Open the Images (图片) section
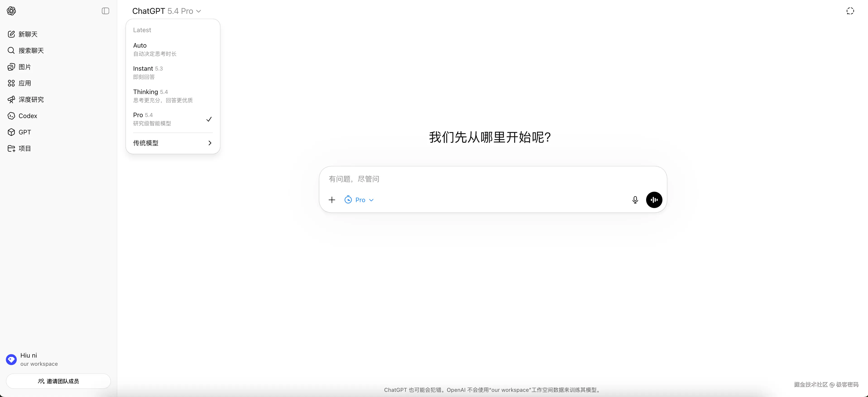This screenshot has height=397, width=868. [x=24, y=67]
